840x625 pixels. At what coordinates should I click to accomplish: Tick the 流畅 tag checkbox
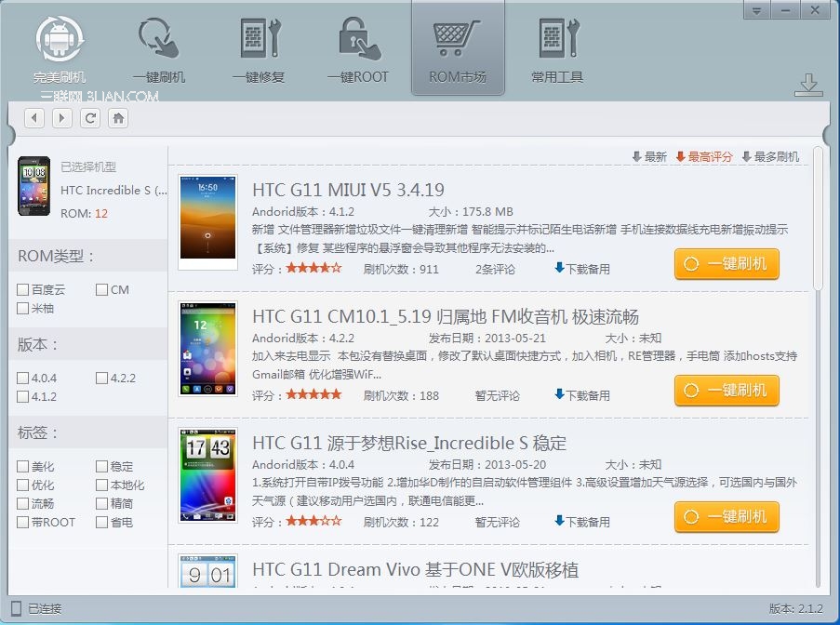click(x=22, y=503)
